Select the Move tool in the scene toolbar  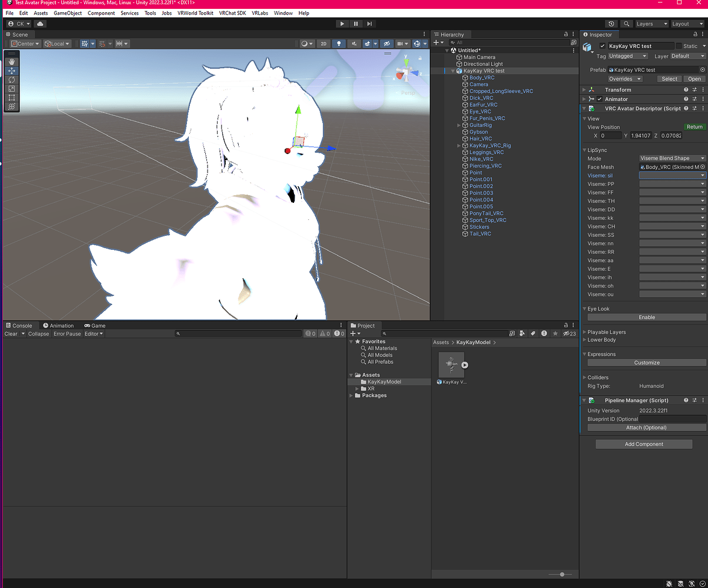click(12, 71)
